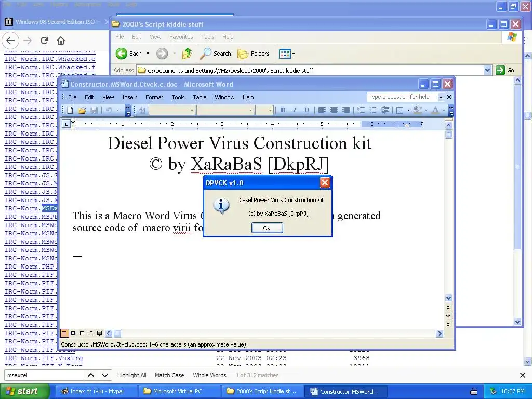Apply the font color button
Image resolution: width=532 pixels, height=399 pixels.
(x=435, y=110)
